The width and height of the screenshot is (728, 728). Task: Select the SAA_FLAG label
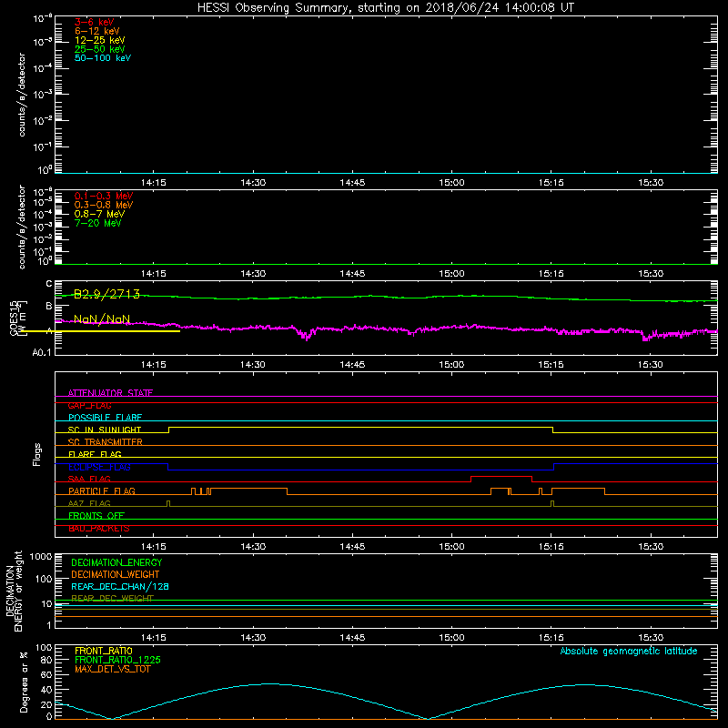(89, 479)
